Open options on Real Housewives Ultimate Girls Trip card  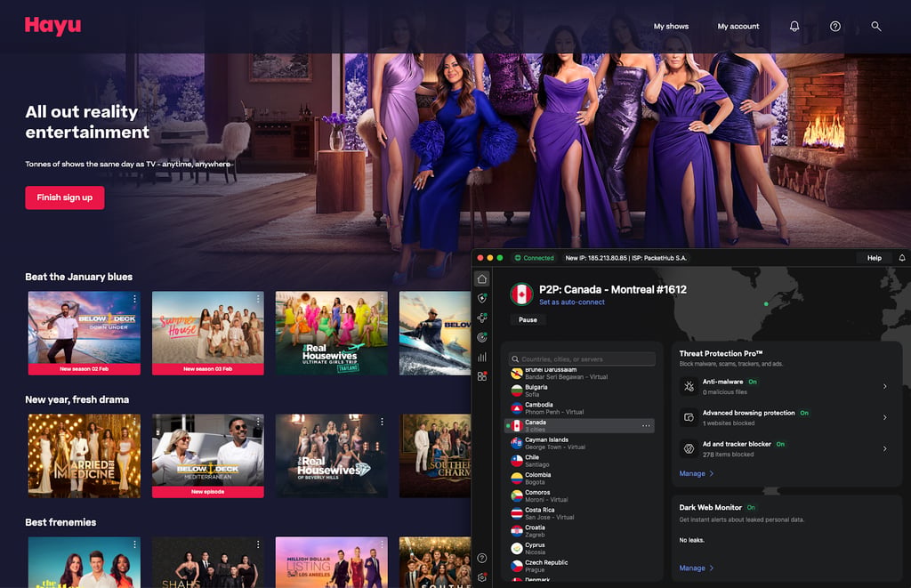[x=382, y=299]
